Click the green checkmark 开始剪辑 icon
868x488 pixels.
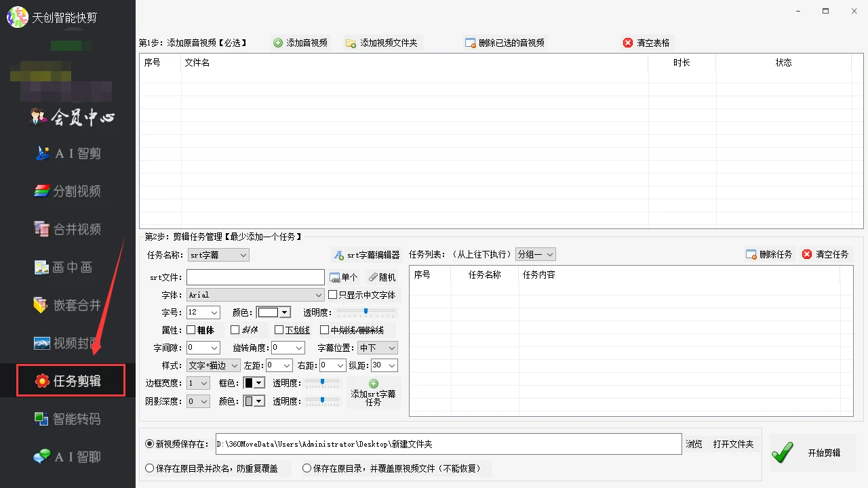[x=783, y=453]
